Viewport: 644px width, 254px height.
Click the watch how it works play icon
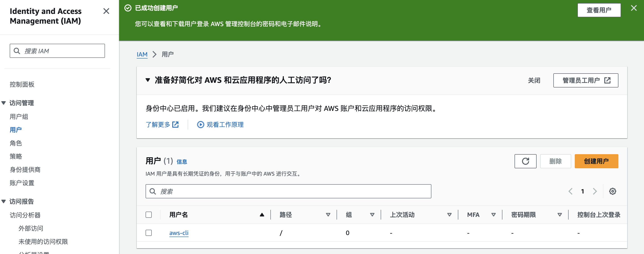pos(200,125)
